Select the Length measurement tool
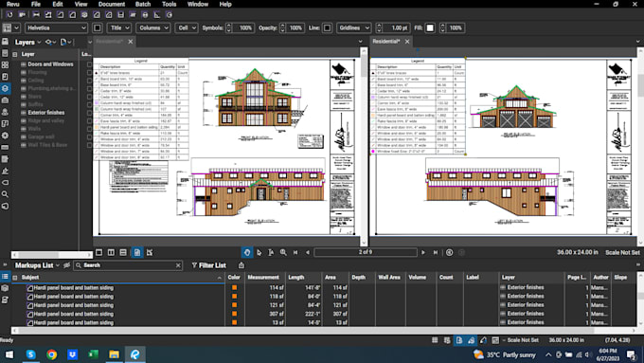The image size is (644, 363). coord(36,15)
